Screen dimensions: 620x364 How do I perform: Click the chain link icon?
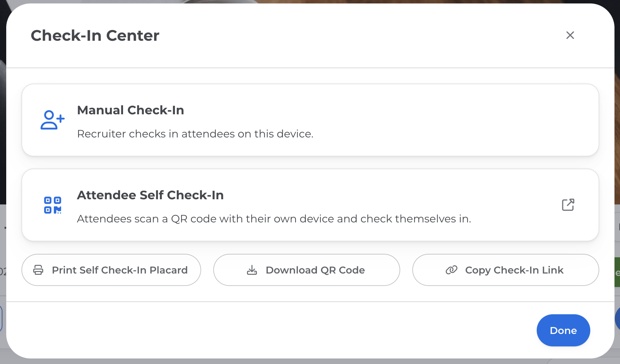pyautogui.click(x=451, y=270)
